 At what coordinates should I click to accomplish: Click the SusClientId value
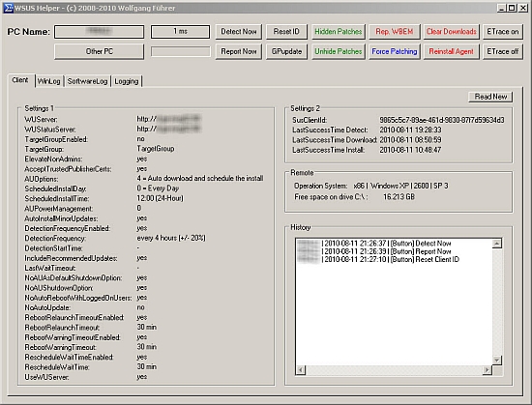coord(442,120)
